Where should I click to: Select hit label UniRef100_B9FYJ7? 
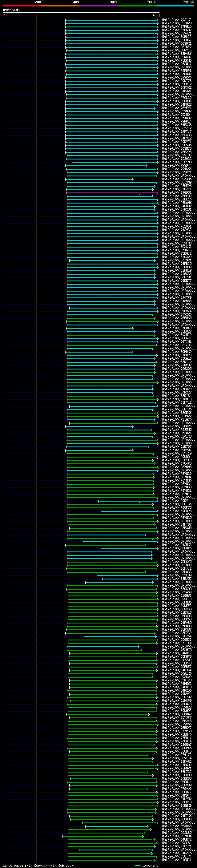point(177,132)
